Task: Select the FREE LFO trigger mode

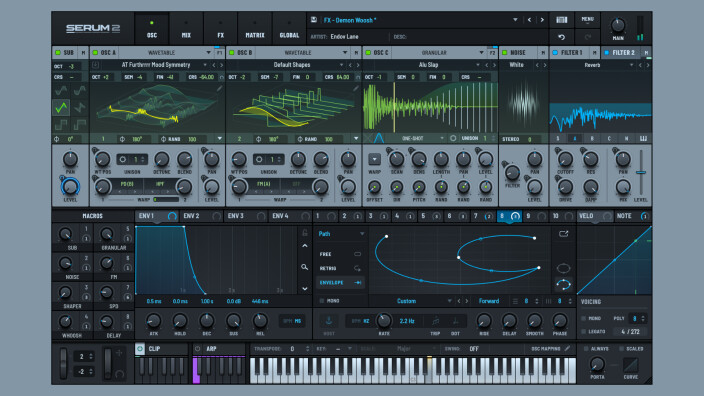Action: coord(340,254)
